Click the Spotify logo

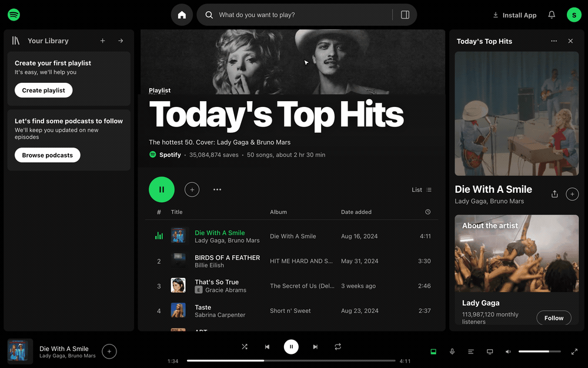14,15
